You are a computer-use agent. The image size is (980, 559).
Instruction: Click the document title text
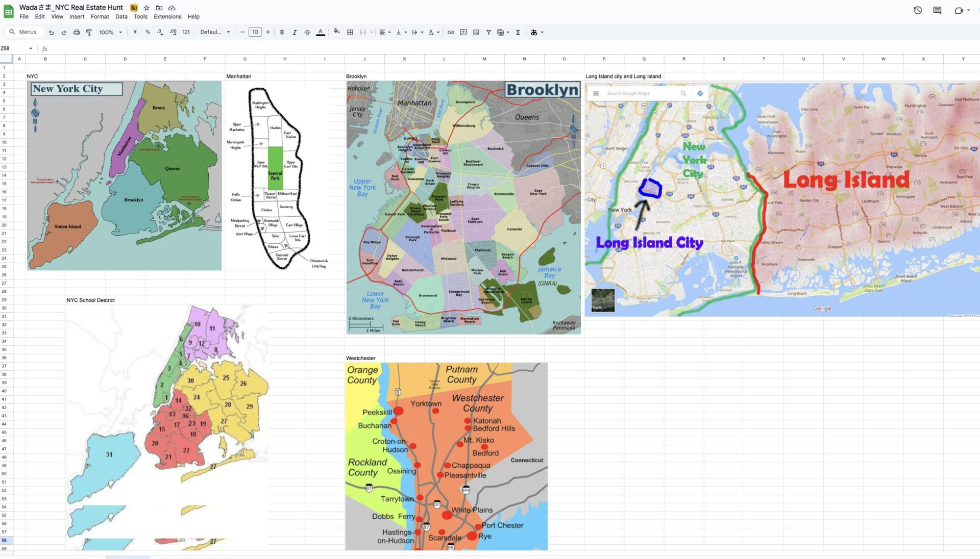[71, 7]
